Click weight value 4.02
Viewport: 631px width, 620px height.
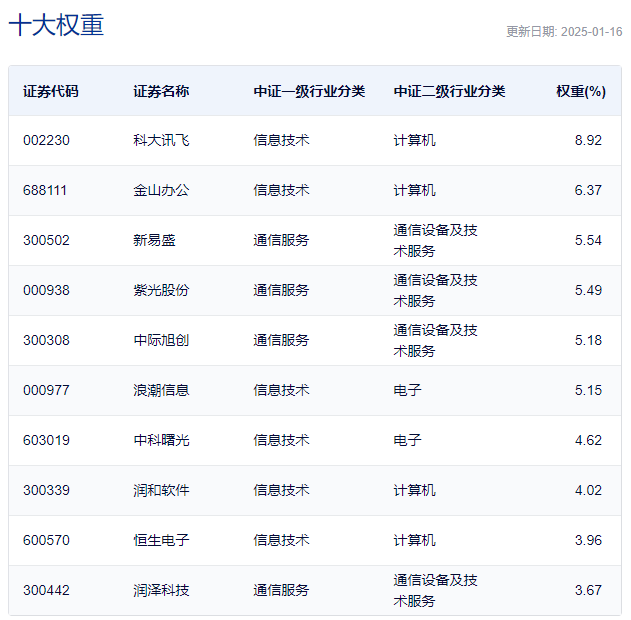click(588, 490)
